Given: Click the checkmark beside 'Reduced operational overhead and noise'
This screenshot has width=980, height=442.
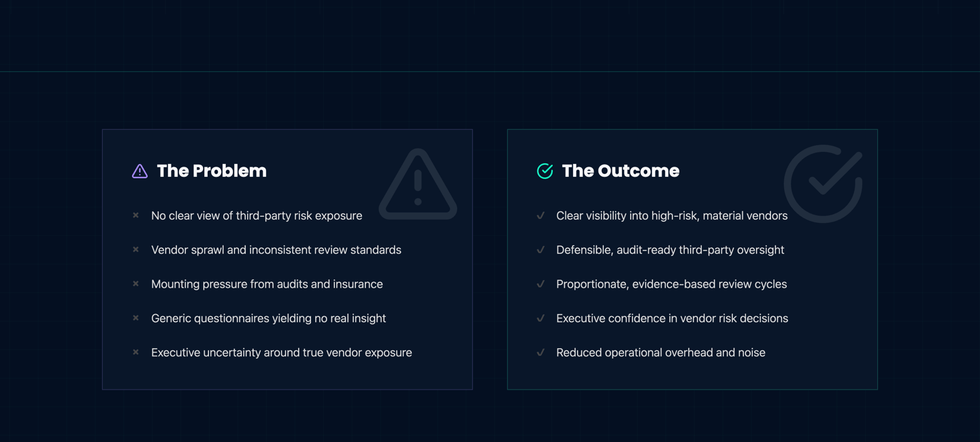Looking at the screenshot, I should [x=540, y=352].
